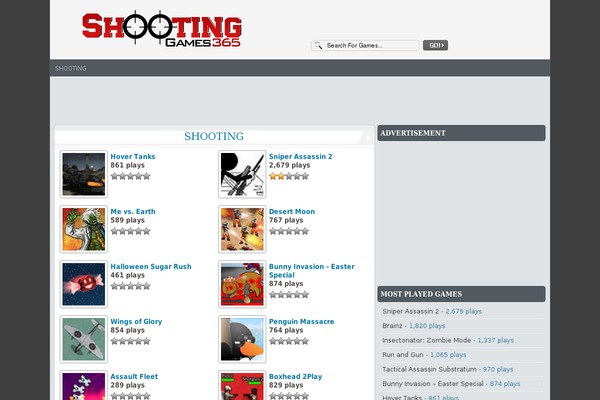This screenshot has height=400, width=600.
Task: Click the "2,679 plays" text under Sniper Assassin 2
Action: (x=289, y=165)
